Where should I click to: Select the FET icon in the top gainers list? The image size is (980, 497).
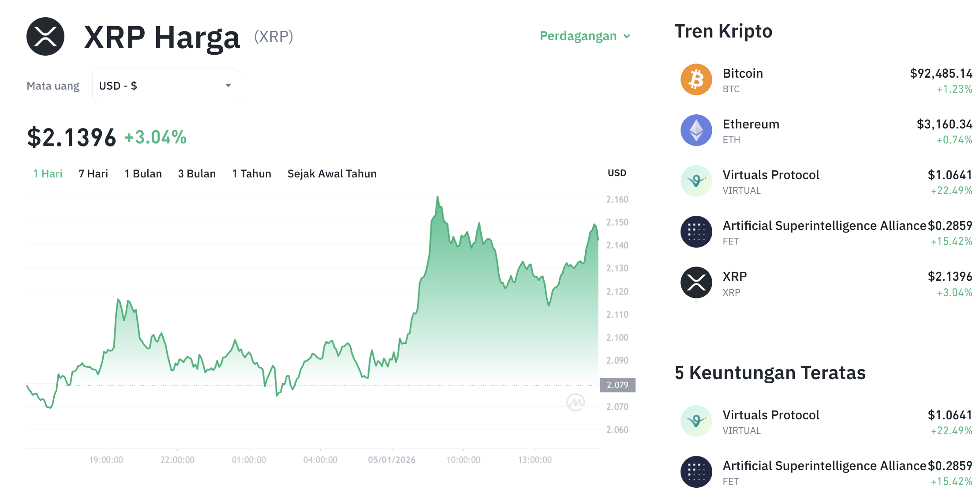(696, 471)
